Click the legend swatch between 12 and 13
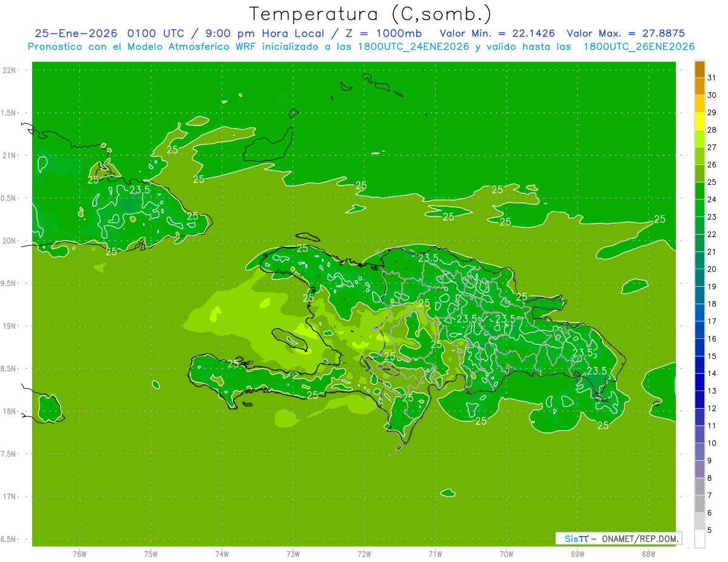Screen dimensions: 728x562 pos(699,400)
